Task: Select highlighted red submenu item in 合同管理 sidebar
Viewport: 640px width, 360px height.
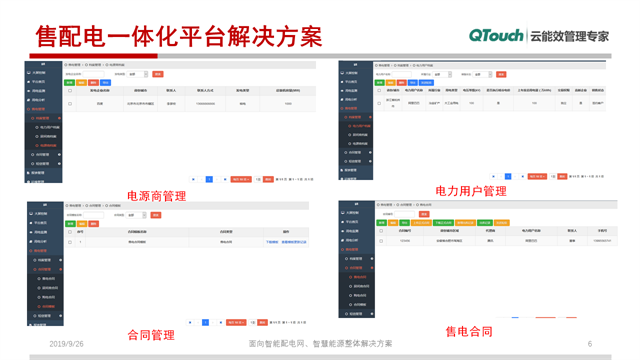Action: 46,307
